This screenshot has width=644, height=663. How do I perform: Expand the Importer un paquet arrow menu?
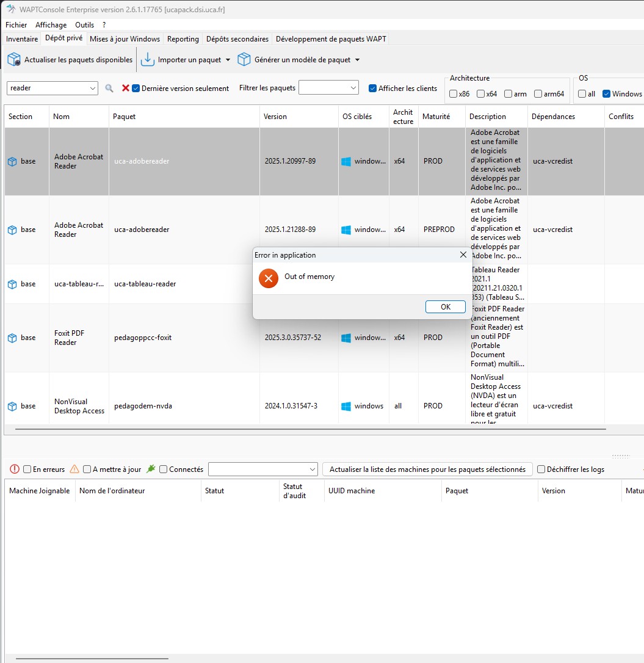tap(228, 60)
